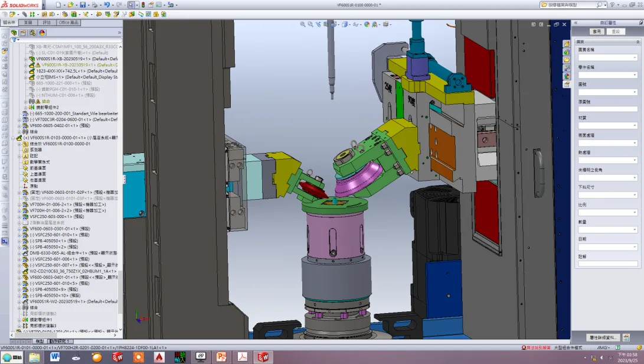Open the View Palette task pane icon
Screen dimensions: 644x364
tap(567, 68)
